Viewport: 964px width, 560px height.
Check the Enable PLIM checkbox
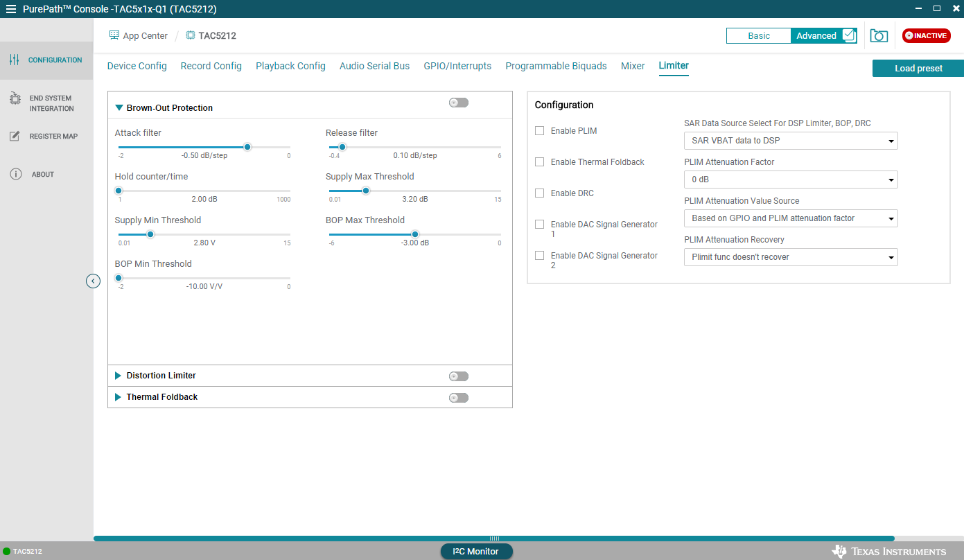pos(539,130)
